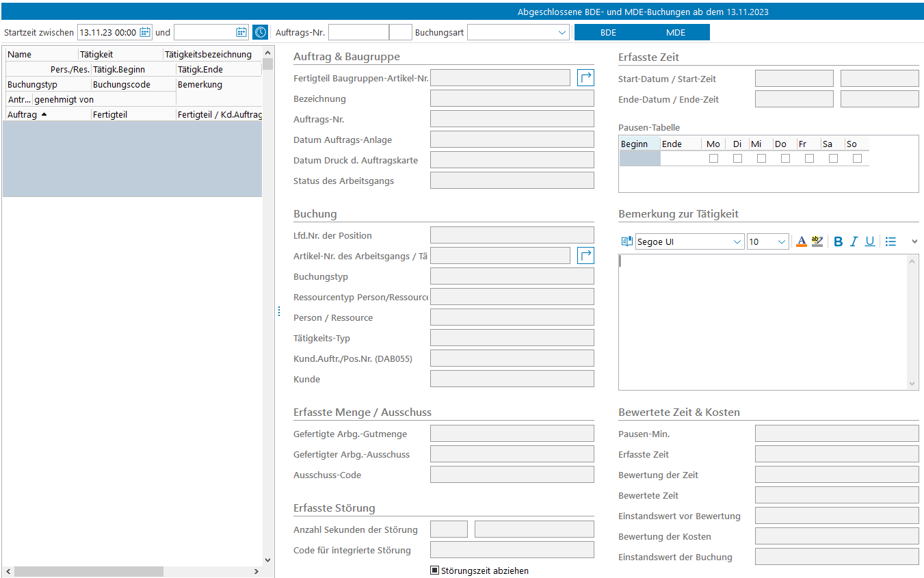Screen dimensions: 924x578
Task: Toggle the Störungszeit abziehen checkbox
Action: point(434,570)
